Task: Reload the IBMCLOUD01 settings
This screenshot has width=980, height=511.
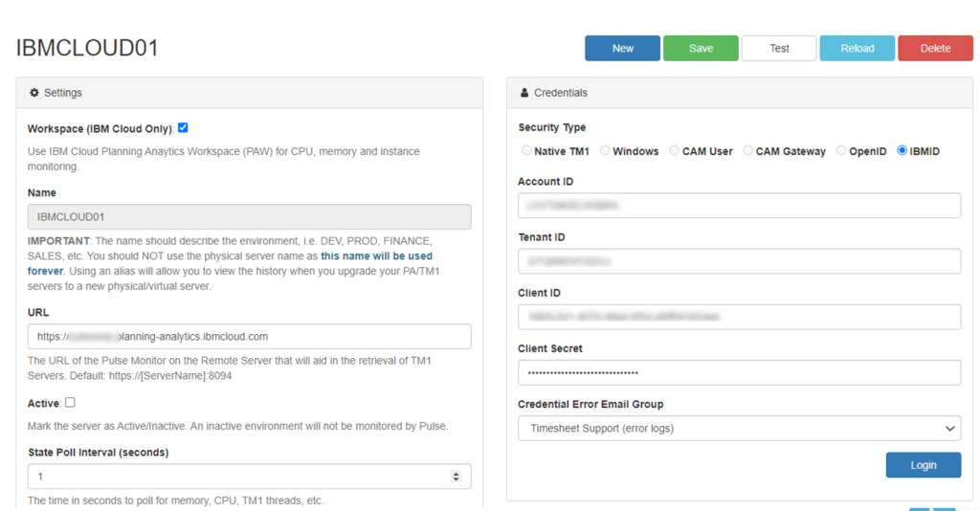Action: [857, 48]
